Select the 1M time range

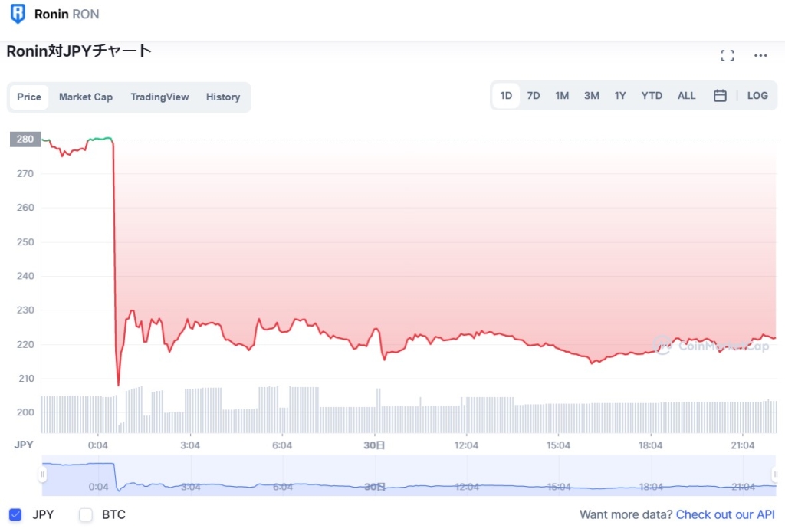tap(562, 96)
